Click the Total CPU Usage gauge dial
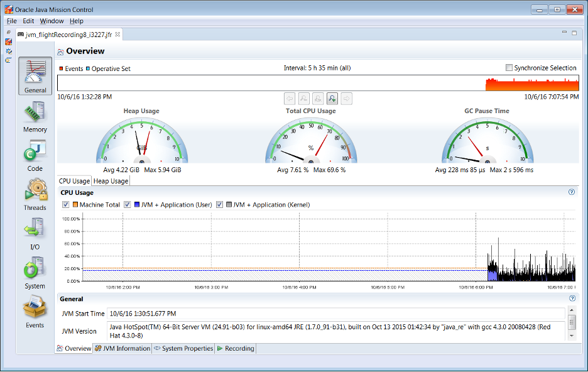 point(311,141)
